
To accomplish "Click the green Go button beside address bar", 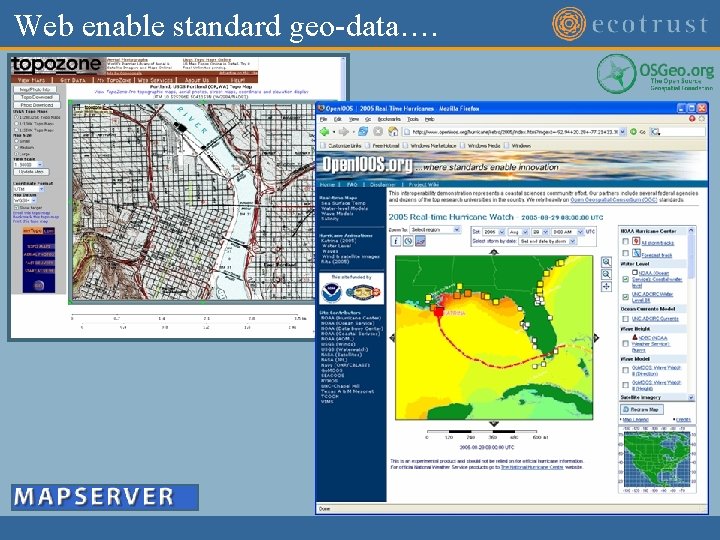I will (x=634, y=132).
